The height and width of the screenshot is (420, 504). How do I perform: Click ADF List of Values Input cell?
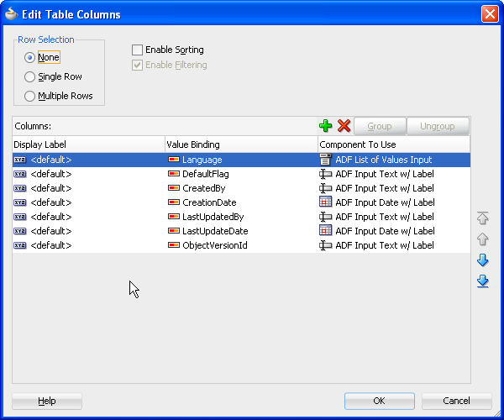(x=394, y=160)
